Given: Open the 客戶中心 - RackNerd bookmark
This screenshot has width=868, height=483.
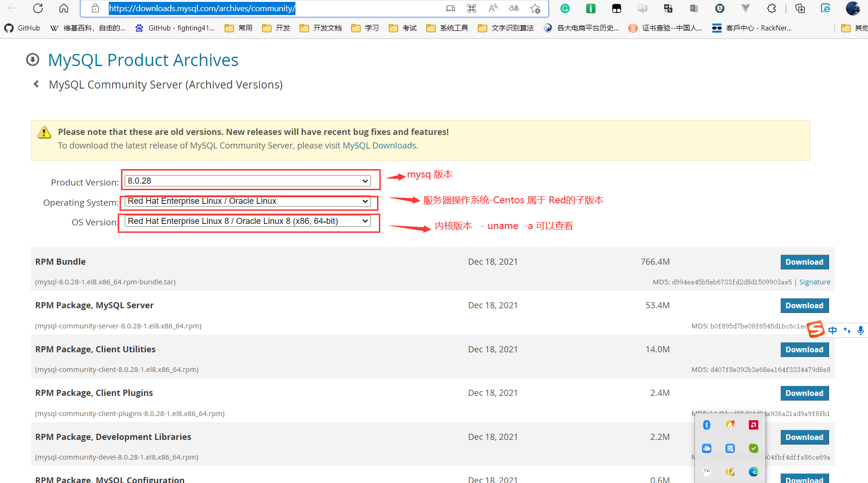Looking at the screenshot, I should coord(752,28).
